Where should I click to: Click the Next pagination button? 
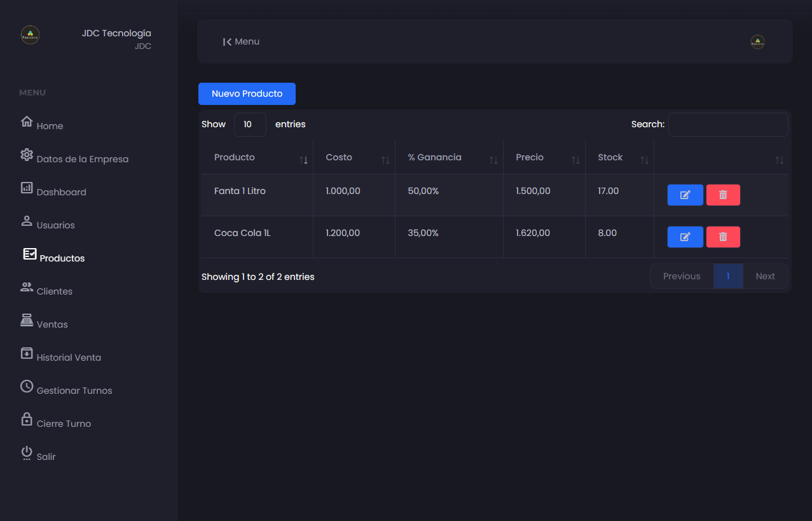[765, 277]
